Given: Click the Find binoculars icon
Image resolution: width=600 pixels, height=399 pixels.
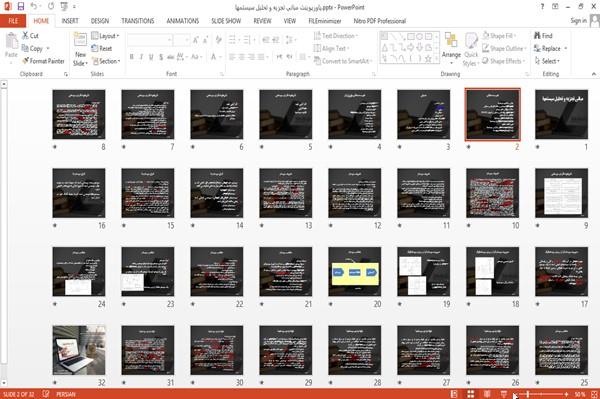Looking at the screenshot, I should pos(537,36).
